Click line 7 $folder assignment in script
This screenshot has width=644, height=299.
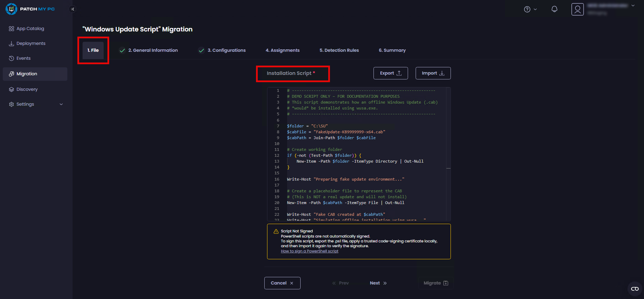coord(307,126)
